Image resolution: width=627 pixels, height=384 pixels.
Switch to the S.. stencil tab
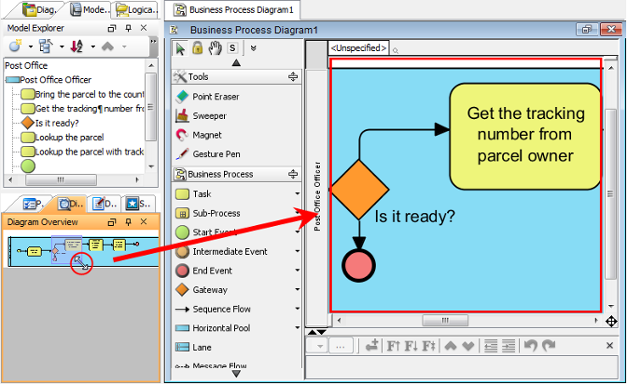click(x=139, y=204)
